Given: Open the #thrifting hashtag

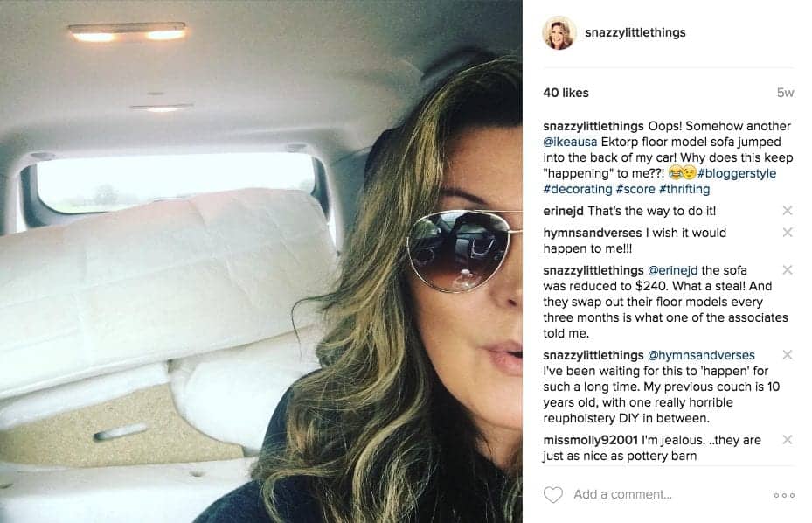Looking at the screenshot, I should (x=684, y=189).
